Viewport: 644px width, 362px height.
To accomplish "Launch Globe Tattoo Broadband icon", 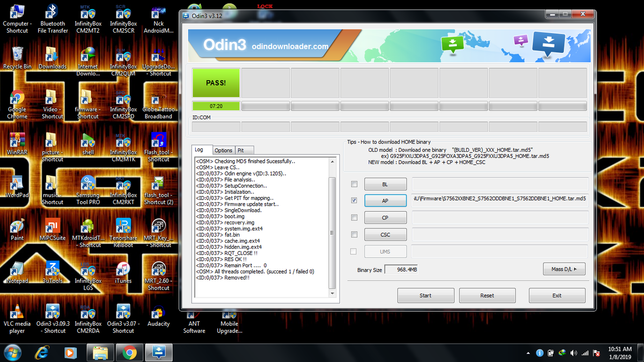I will click(158, 105).
